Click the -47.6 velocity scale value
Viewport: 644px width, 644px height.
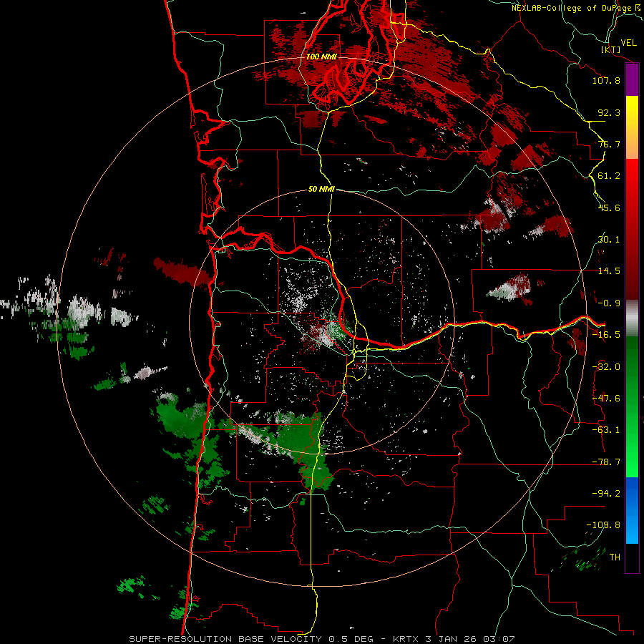606,399
